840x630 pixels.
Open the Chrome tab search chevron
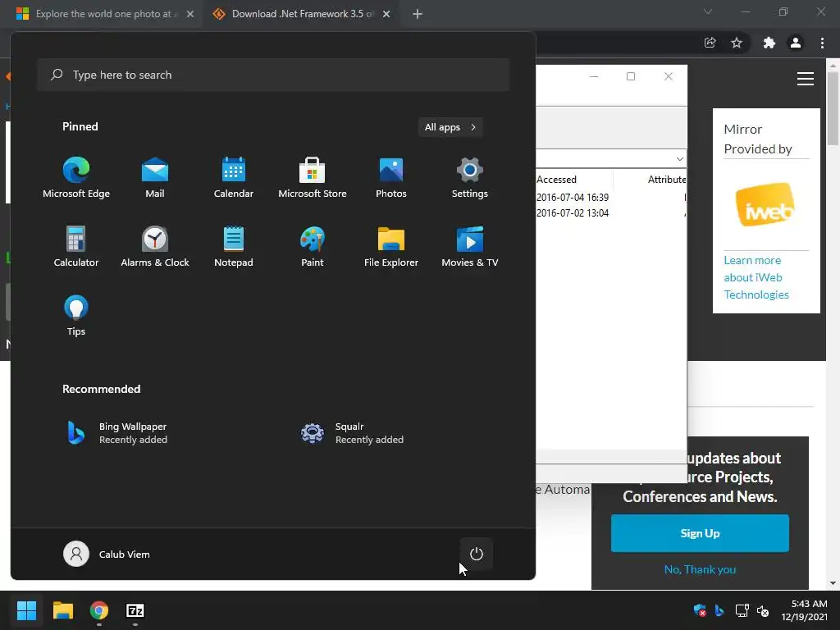pos(708,11)
